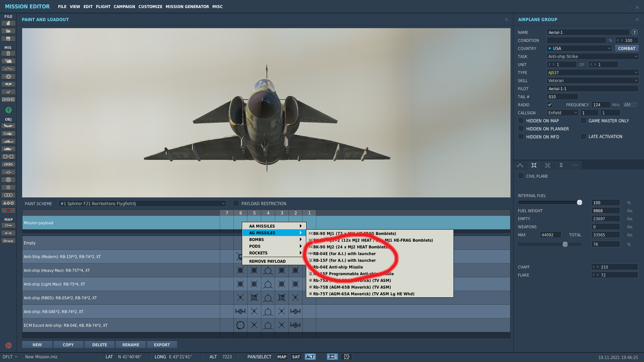Open the Callsign Enfield dropdown

(x=562, y=113)
